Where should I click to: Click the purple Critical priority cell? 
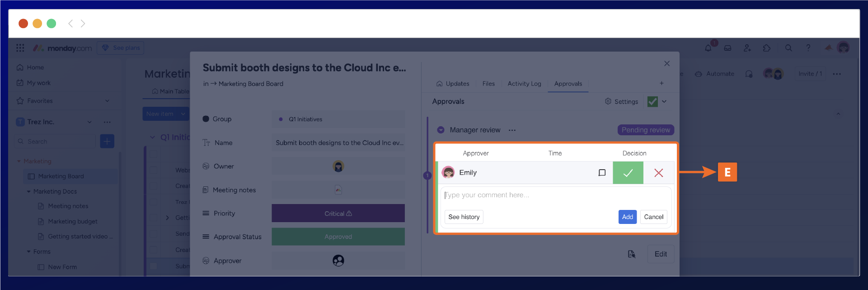[338, 214]
